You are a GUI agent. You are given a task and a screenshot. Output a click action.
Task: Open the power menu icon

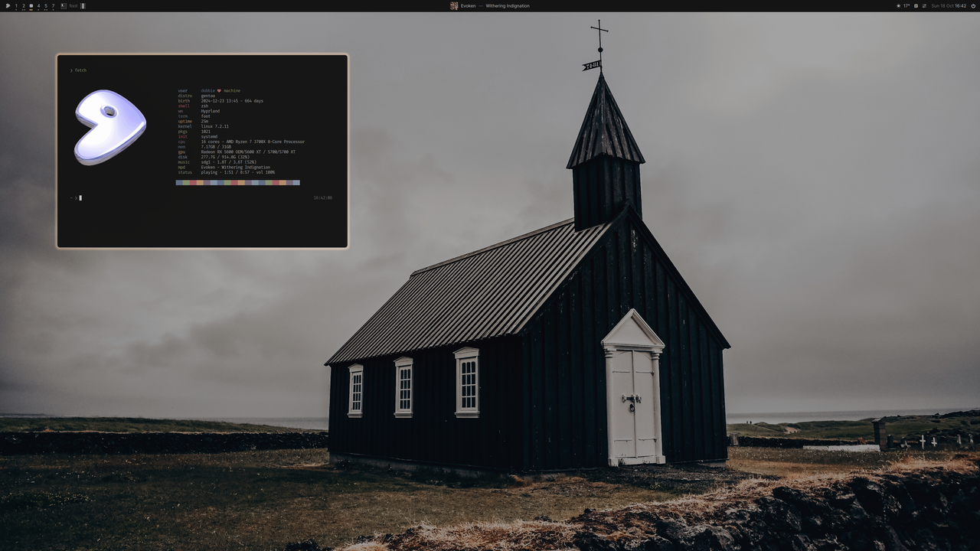[x=973, y=6]
